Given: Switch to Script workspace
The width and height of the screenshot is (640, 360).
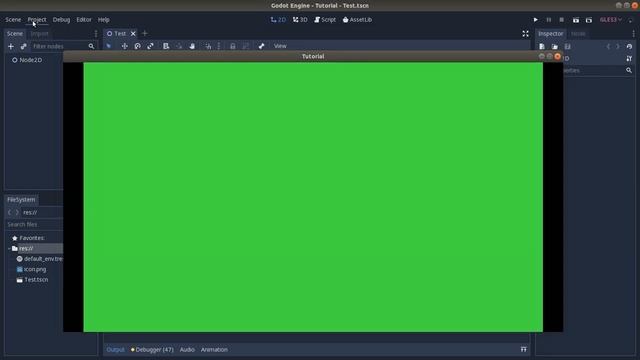Looking at the screenshot, I should [325, 20].
